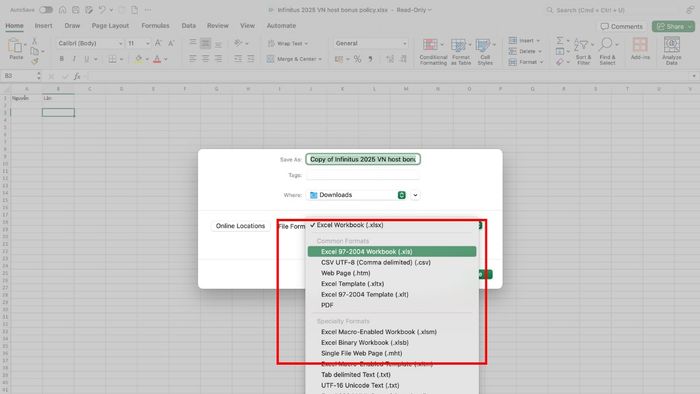
Task: Click the Percent Style icon
Action: (357, 59)
